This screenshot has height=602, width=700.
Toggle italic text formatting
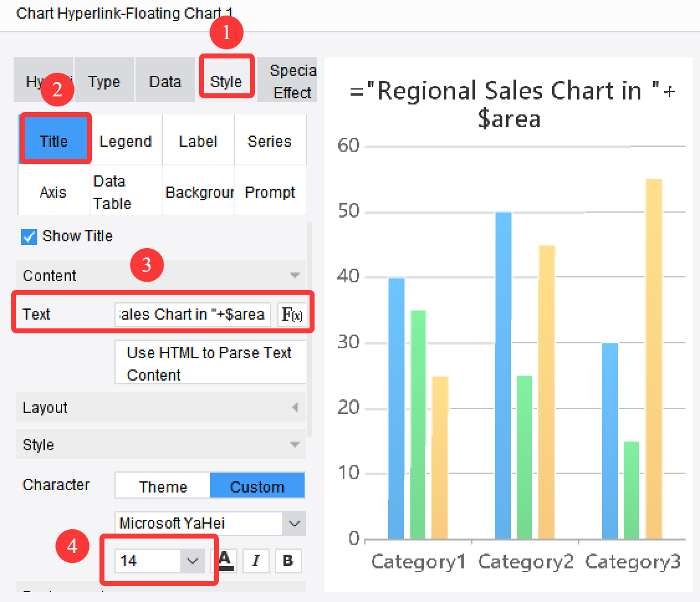tap(256, 560)
